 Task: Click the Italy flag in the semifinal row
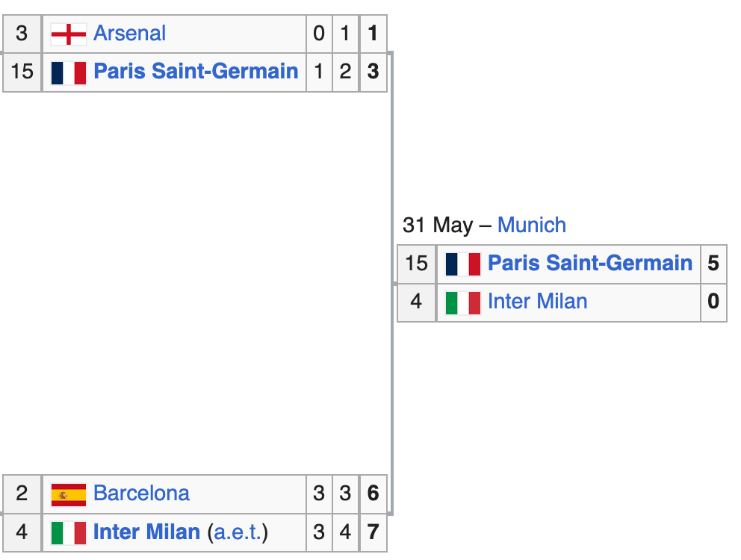tap(69, 532)
